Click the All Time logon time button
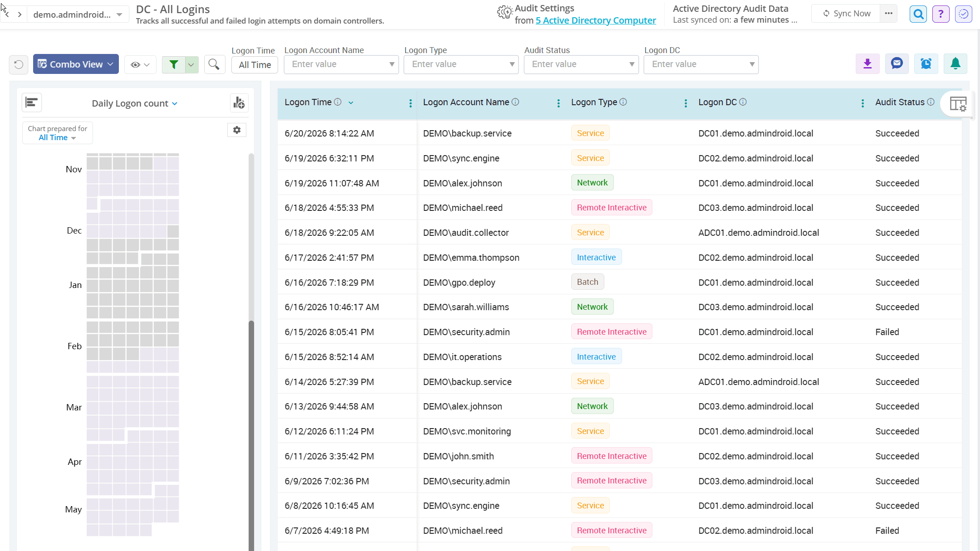Image resolution: width=980 pixels, height=551 pixels. (255, 65)
